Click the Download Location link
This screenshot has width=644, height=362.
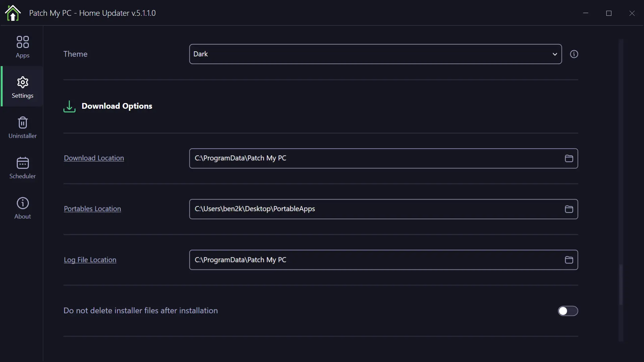94,158
